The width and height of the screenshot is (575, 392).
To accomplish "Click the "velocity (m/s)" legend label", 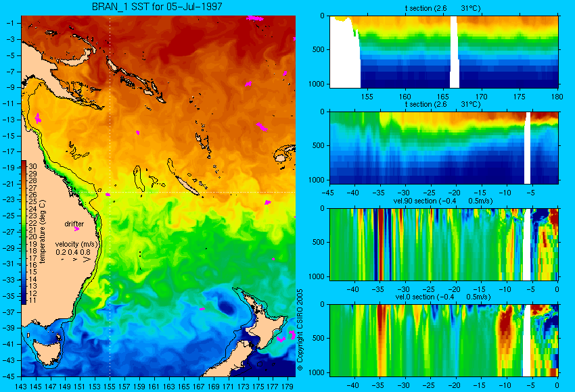I will (x=77, y=244).
